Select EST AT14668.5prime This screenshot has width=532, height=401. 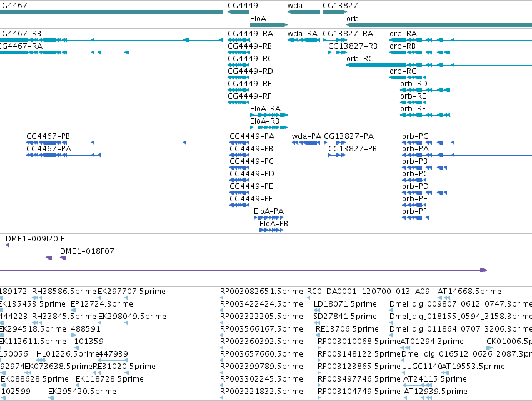[x=444, y=298]
